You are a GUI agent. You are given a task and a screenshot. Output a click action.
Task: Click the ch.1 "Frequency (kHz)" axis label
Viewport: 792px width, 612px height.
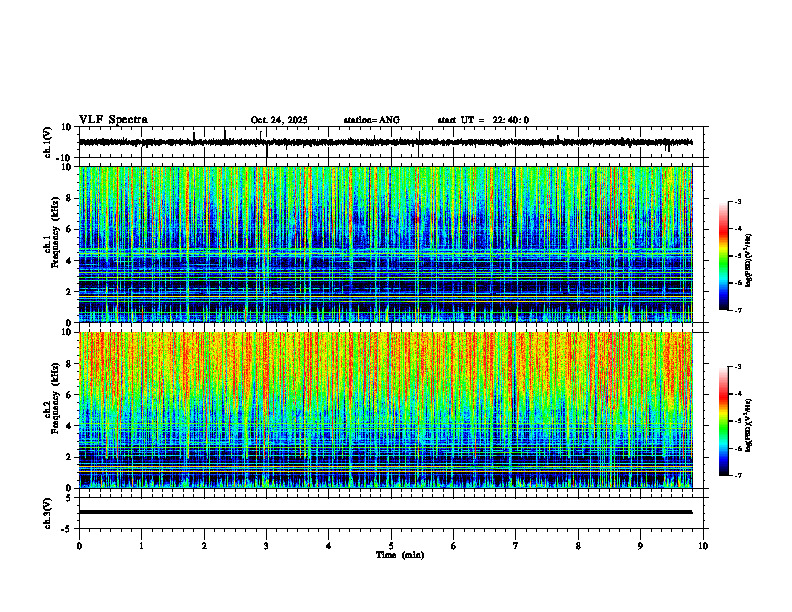[x=55, y=230]
